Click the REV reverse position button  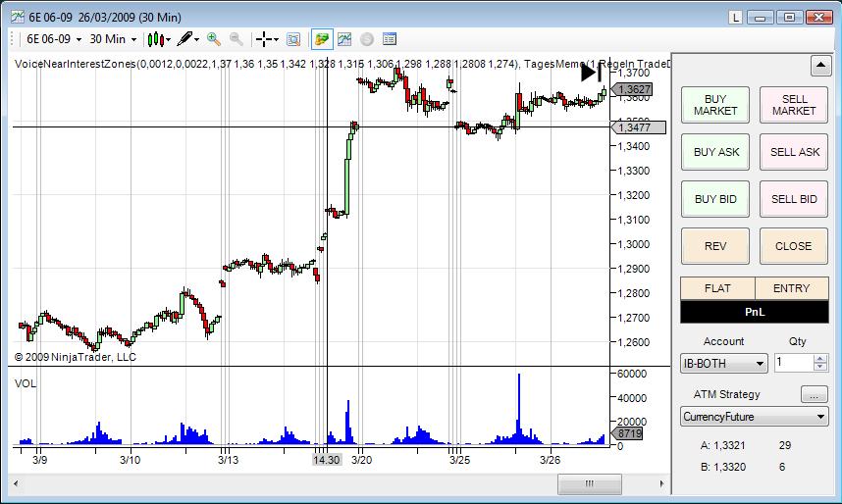715,246
